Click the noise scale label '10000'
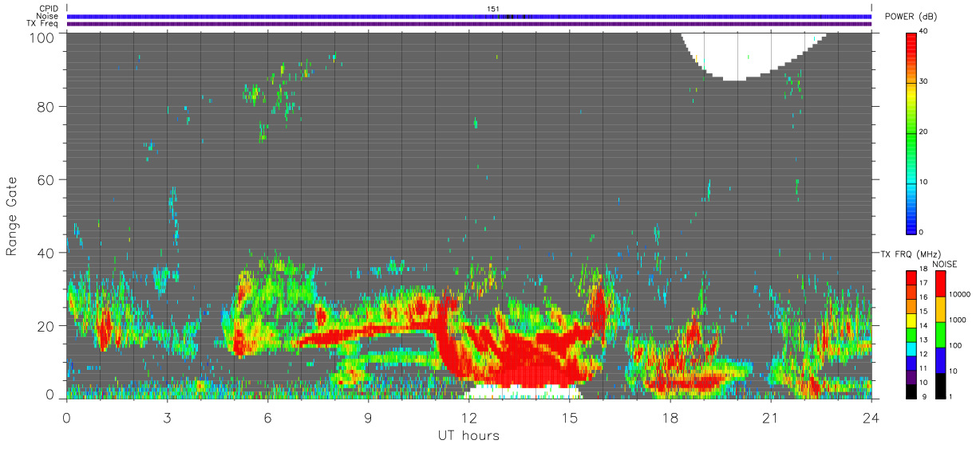This screenshot has height=452, width=980. coord(960,293)
